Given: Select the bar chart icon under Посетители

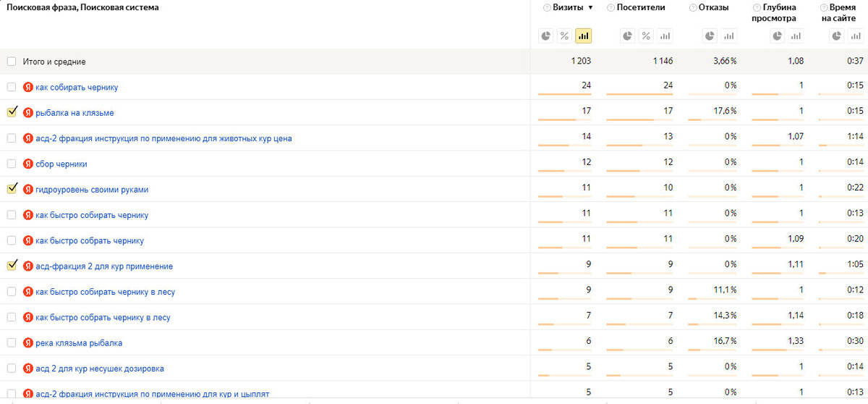Looking at the screenshot, I should pos(665,35).
